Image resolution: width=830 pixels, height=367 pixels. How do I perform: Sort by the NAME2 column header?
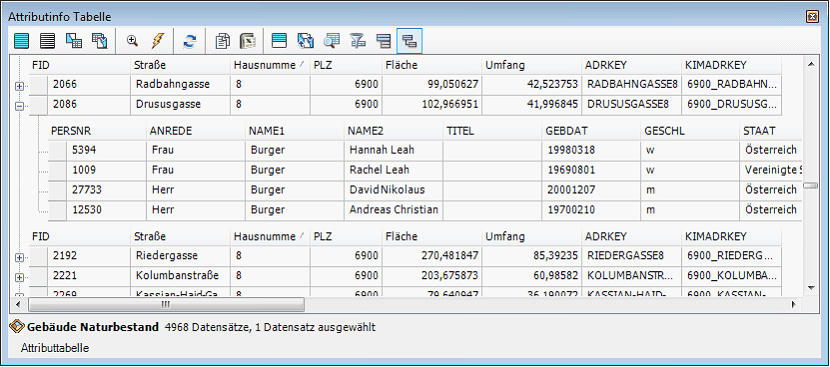tap(394, 131)
